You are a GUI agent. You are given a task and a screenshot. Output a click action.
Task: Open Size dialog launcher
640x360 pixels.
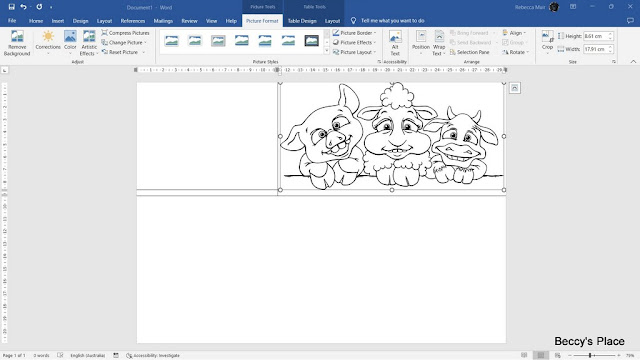pos(614,62)
